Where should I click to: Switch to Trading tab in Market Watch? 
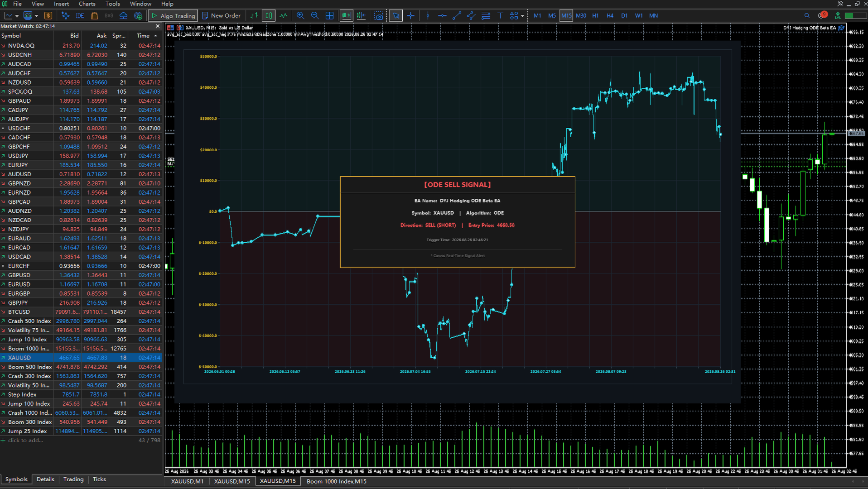(x=73, y=479)
